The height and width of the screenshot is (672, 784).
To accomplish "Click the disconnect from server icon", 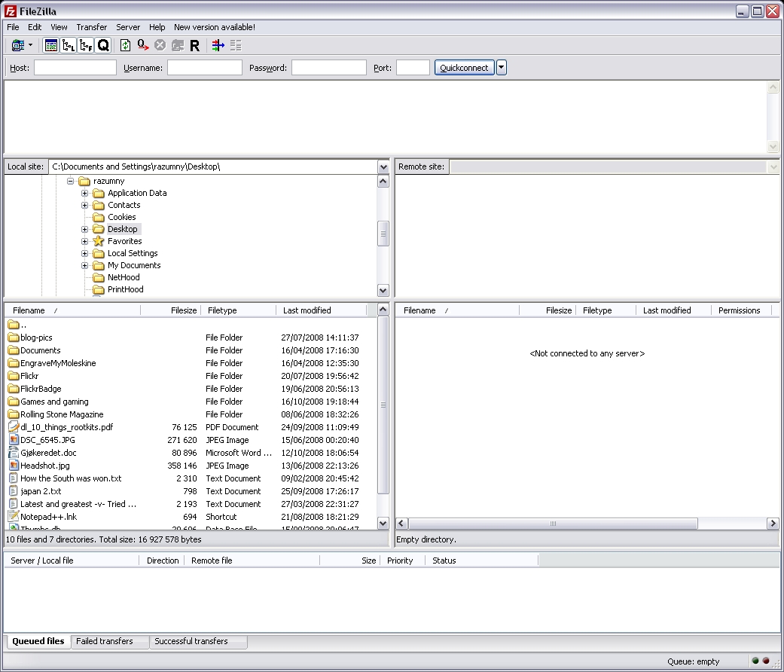I will [x=178, y=45].
